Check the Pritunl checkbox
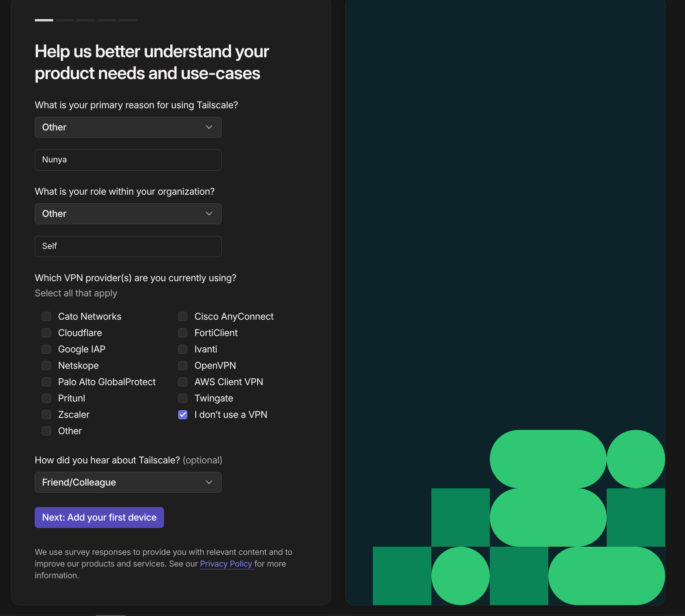Screen dimensions: 685x616 pyautogui.click(x=46, y=398)
